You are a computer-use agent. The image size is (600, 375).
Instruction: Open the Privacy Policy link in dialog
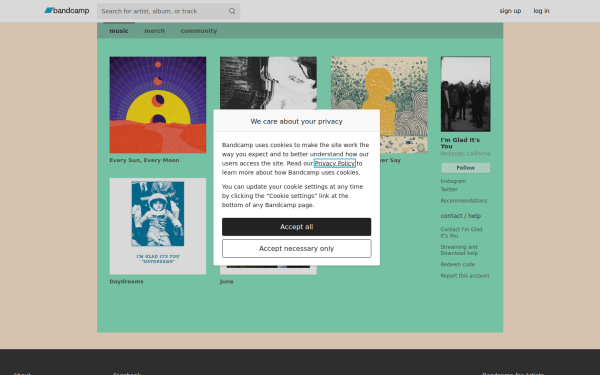[x=334, y=163]
